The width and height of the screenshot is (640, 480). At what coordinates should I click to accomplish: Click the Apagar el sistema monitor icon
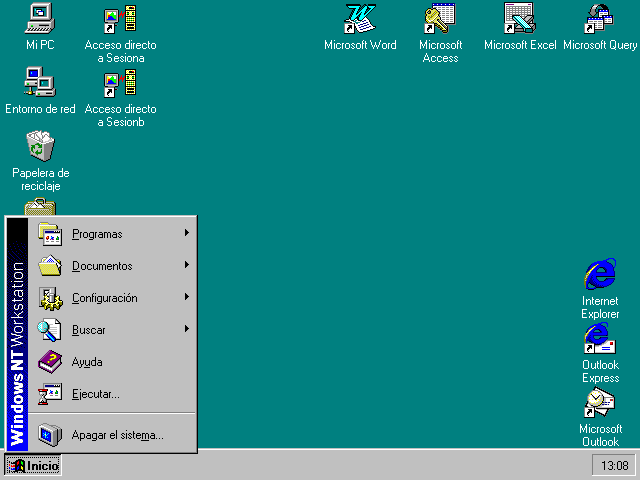tap(50, 435)
